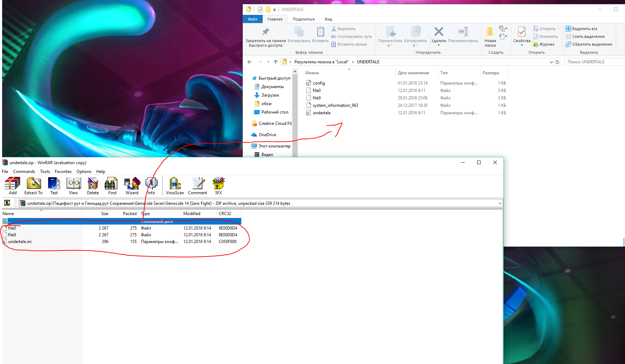Click Снять выделение in Explorer ribbon
The width and height of the screenshot is (625, 364).
[585, 36]
